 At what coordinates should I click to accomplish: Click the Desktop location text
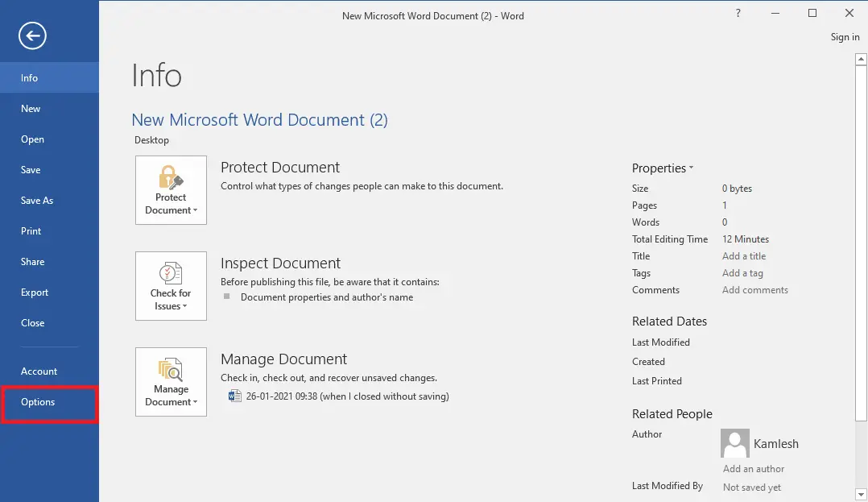(151, 140)
